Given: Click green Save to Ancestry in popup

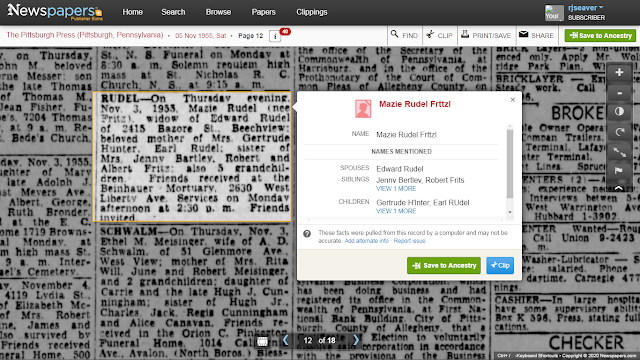Looking at the screenshot, I should (x=444, y=265).
